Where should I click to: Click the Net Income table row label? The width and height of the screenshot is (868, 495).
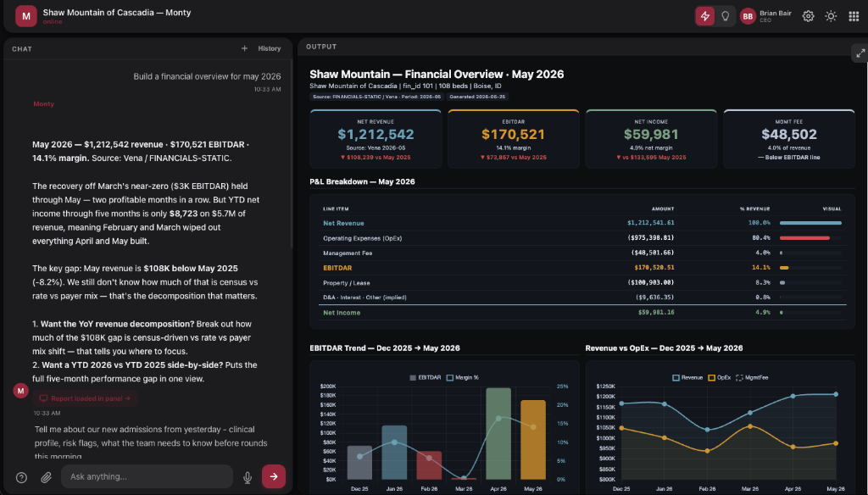pos(342,313)
